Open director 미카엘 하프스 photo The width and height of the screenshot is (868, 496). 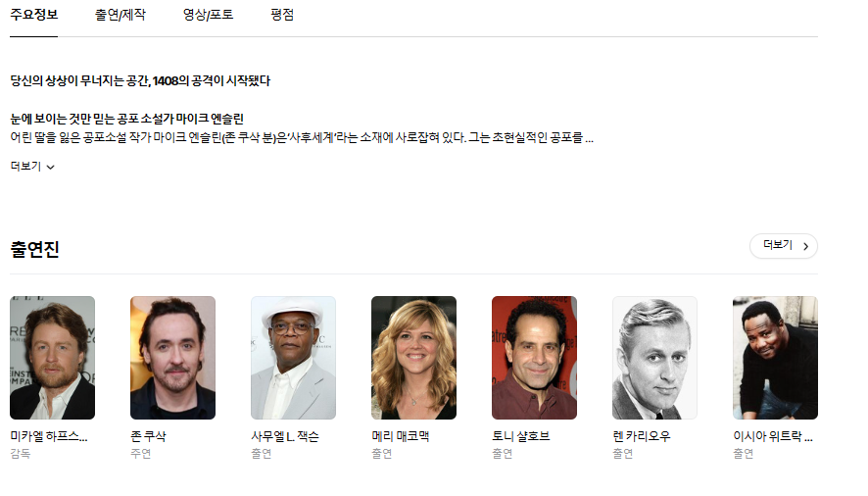click(x=53, y=358)
